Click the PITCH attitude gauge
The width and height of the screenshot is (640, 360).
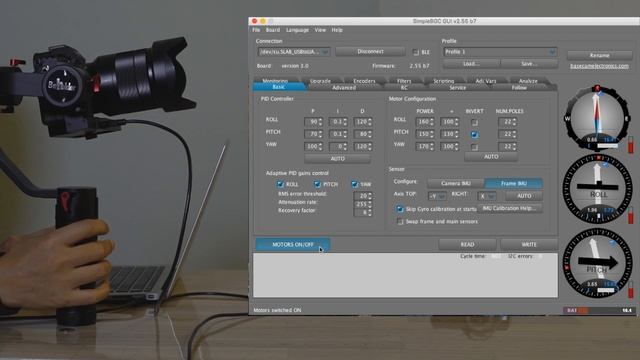coord(597,263)
